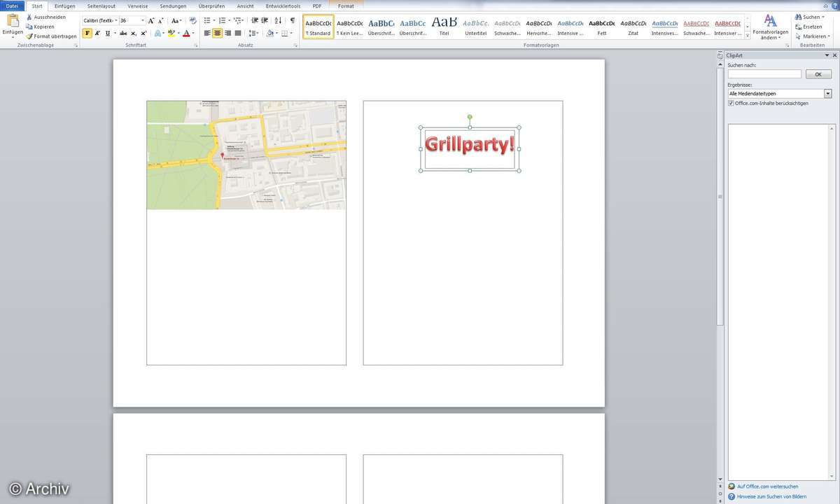Click the Einfügen paste icon
This screenshot has height=504, width=840.
pos(12,21)
